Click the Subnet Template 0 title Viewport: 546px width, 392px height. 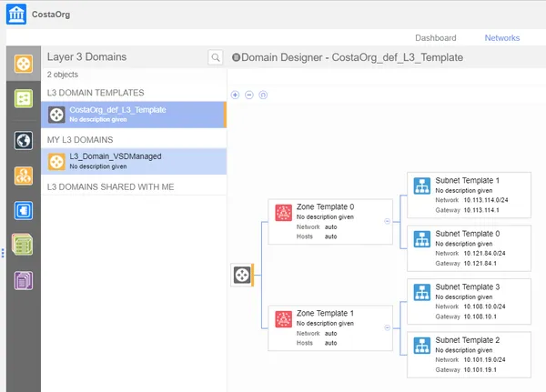coord(468,234)
